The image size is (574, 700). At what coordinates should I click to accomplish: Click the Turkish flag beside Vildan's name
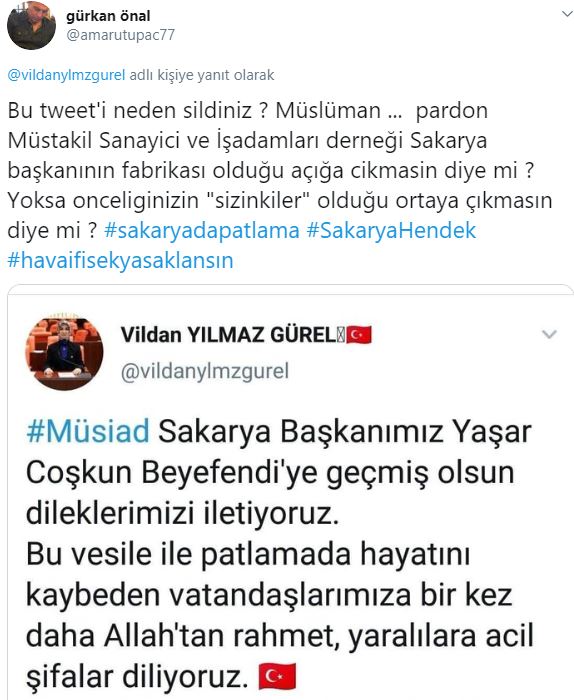click(359, 335)
